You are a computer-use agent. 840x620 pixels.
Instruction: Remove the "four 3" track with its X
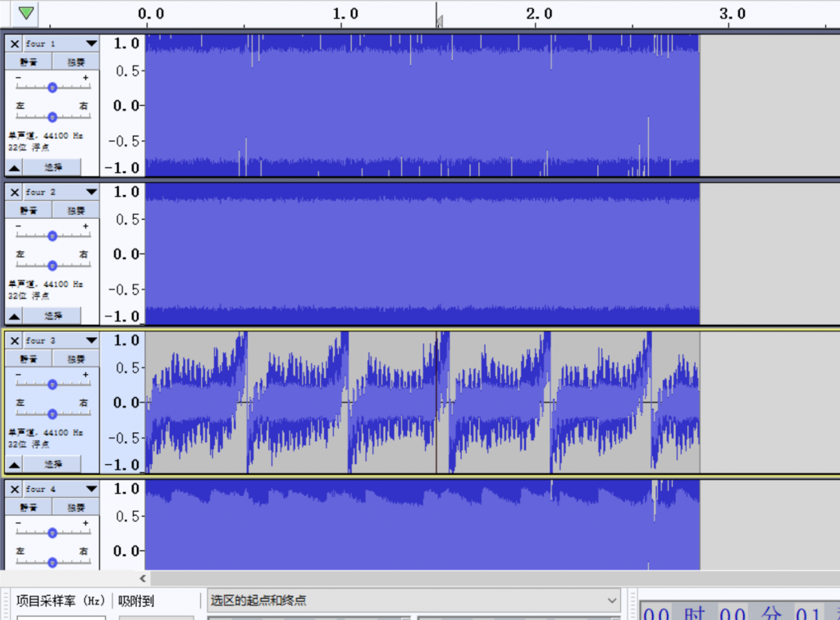[x=14, y=340]
